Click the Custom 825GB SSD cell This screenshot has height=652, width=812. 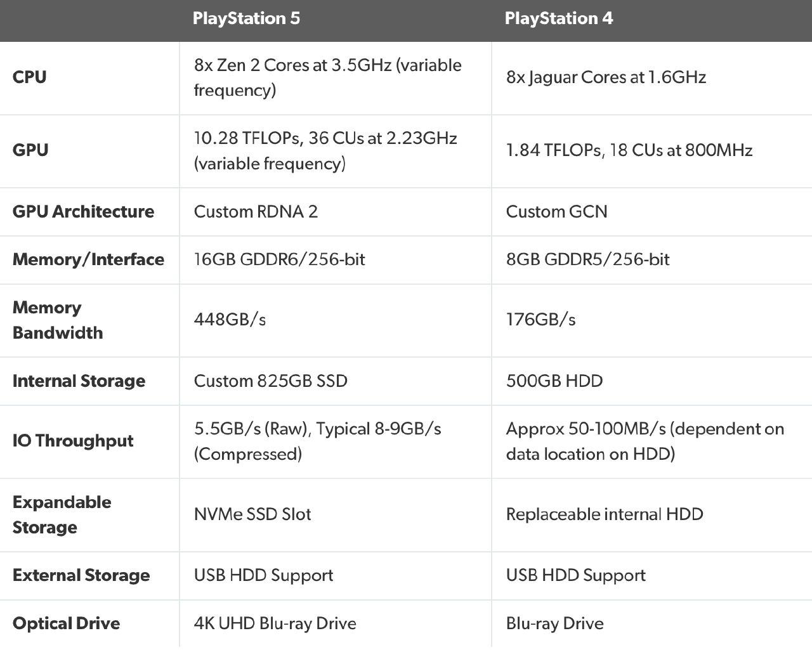pos(270,381)
